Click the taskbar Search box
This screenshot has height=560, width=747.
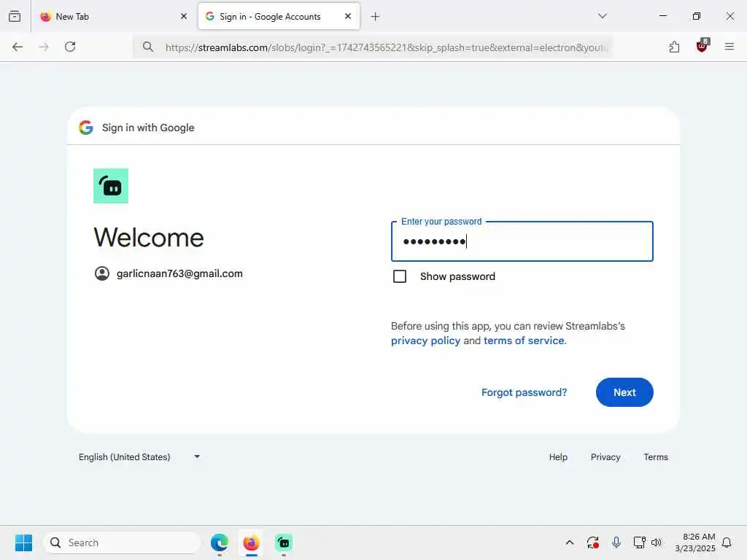[x=123, y=542]
